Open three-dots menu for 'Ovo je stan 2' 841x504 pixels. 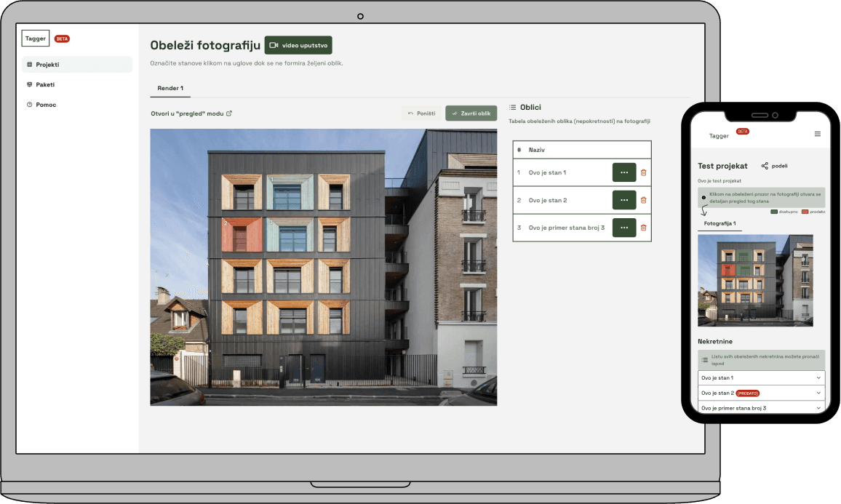[623, 200]
